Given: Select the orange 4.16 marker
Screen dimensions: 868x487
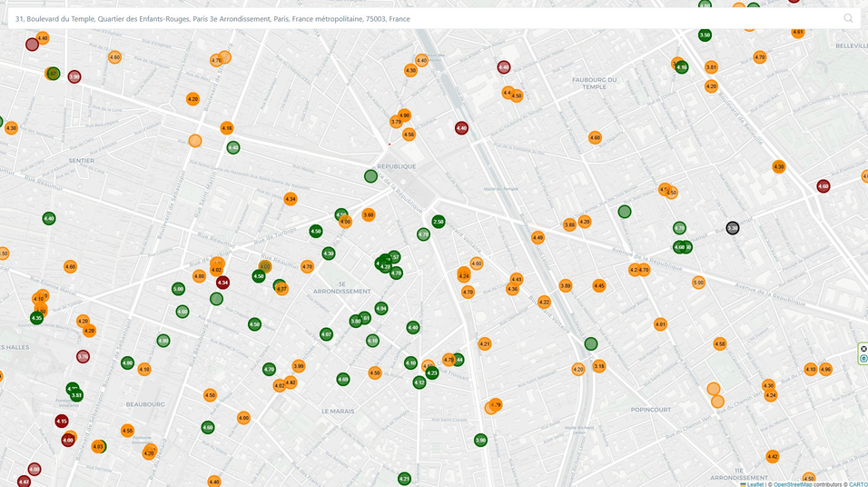Looking at the screenshot, I should coord(226,128).
